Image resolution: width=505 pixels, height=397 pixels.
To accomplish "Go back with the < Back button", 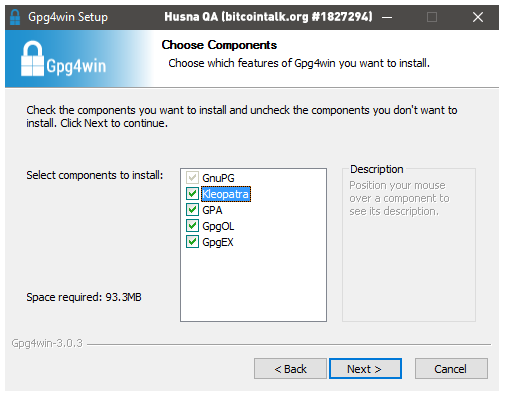I will (x=290, y=369).
